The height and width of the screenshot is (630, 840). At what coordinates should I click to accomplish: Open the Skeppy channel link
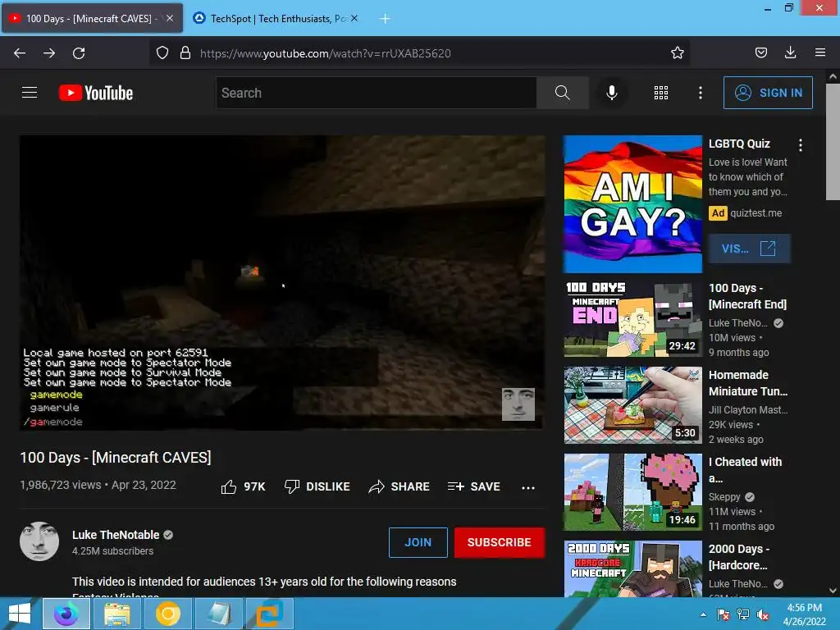tap(724, 496)
